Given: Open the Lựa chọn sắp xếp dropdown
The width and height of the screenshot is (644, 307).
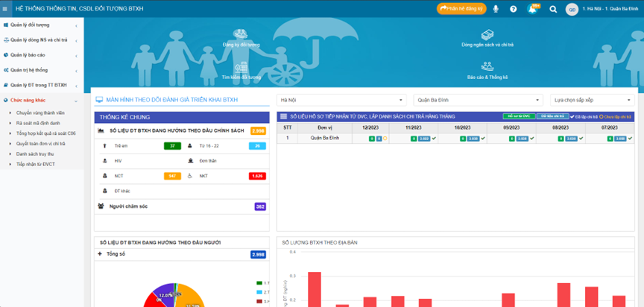Looking at the screenshot, I should pos(592,99).
